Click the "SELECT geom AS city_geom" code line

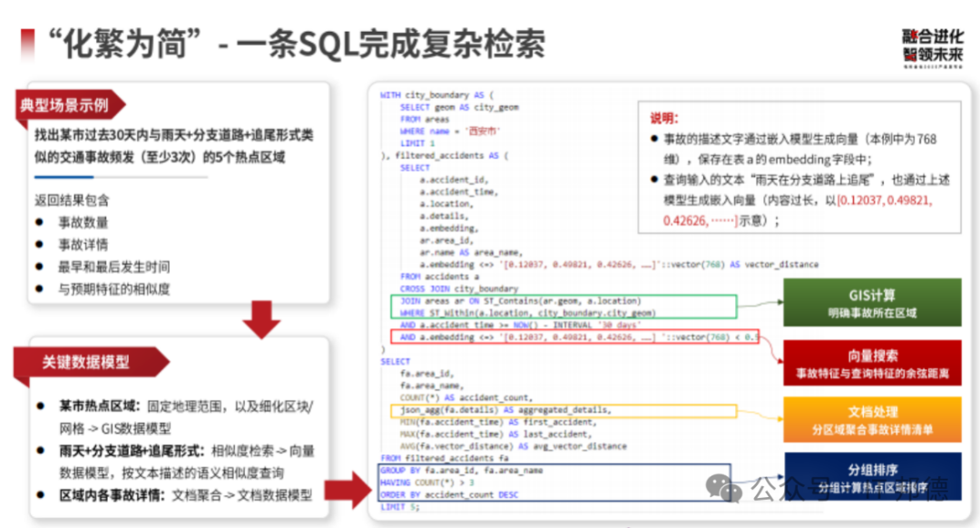(459, 107)
